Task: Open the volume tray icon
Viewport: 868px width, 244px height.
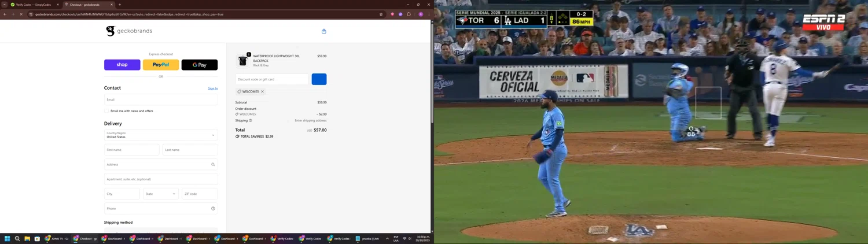Action: (410, 239)
